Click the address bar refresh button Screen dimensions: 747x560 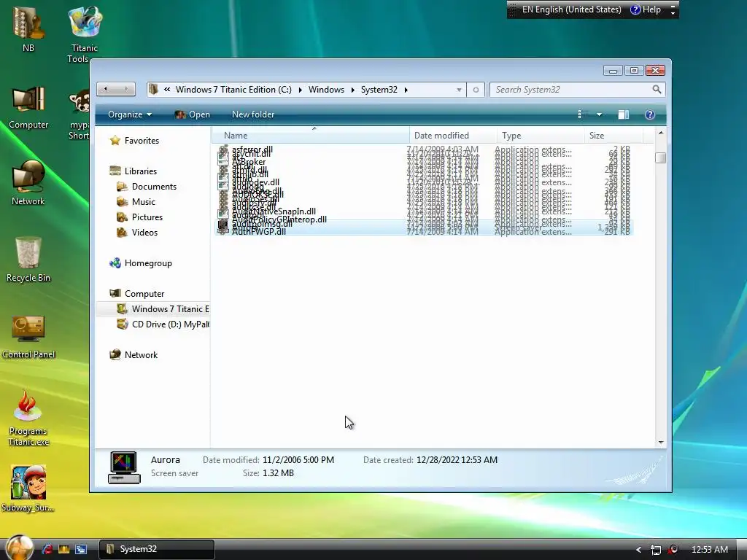click(x=476, y=90)
